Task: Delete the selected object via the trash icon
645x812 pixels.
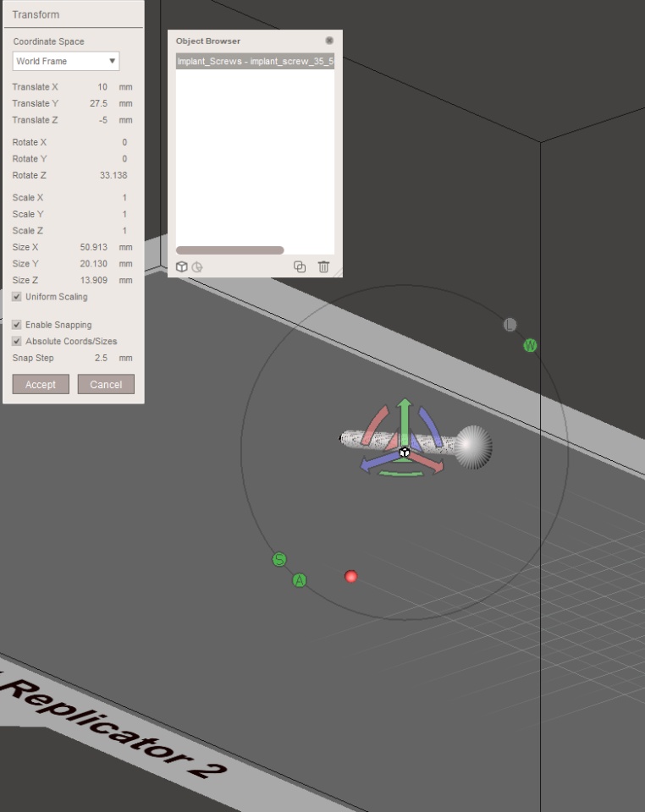Action: click(323, 266)
